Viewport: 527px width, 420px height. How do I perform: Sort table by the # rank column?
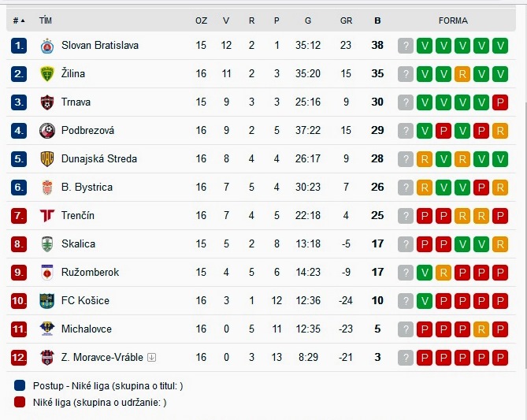pos(19,20)
